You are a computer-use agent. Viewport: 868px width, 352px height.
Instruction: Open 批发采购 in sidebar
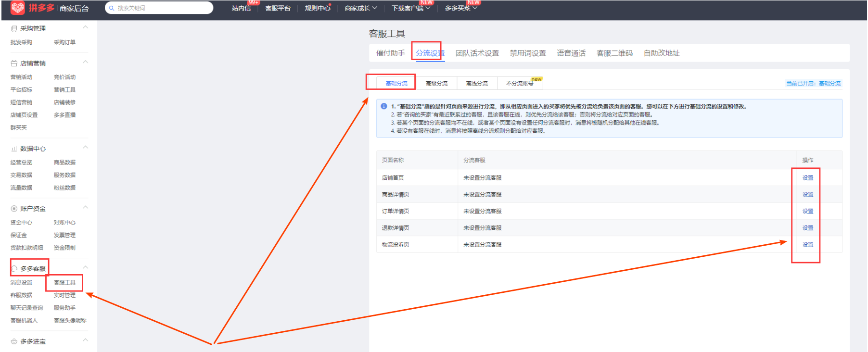[21, 42]
